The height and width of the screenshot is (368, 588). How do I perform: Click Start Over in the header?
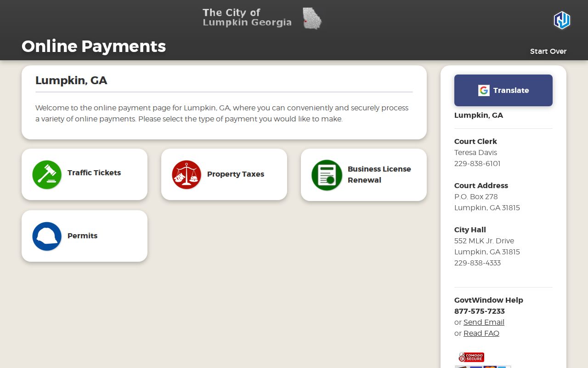pyautogui.click(x=548, y=51)
